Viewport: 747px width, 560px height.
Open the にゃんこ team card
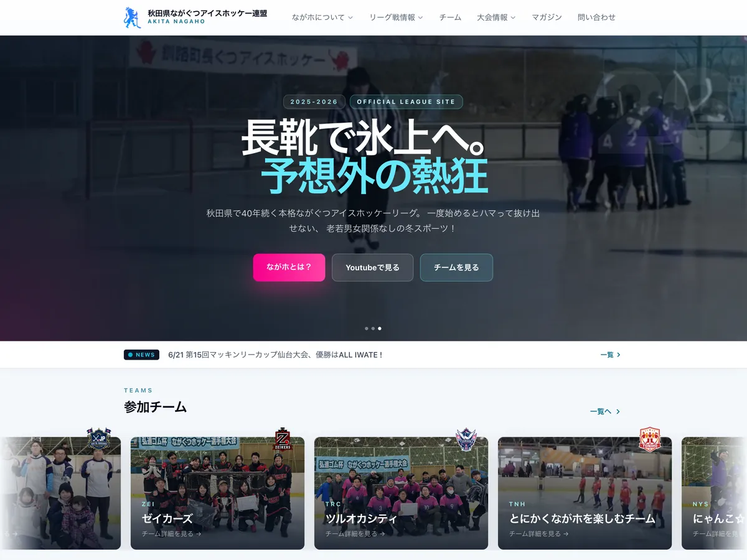point(714,493)
